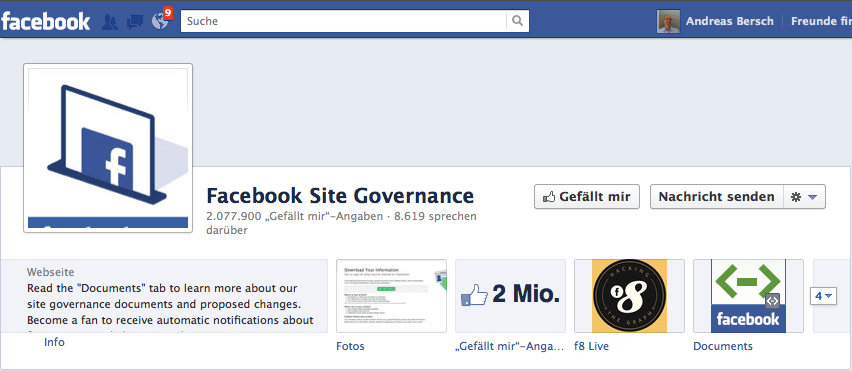Expand the tabs counter 4 dropdown
Image resolution: width=852 pixels, height=371 pixels.
[823, 296]
